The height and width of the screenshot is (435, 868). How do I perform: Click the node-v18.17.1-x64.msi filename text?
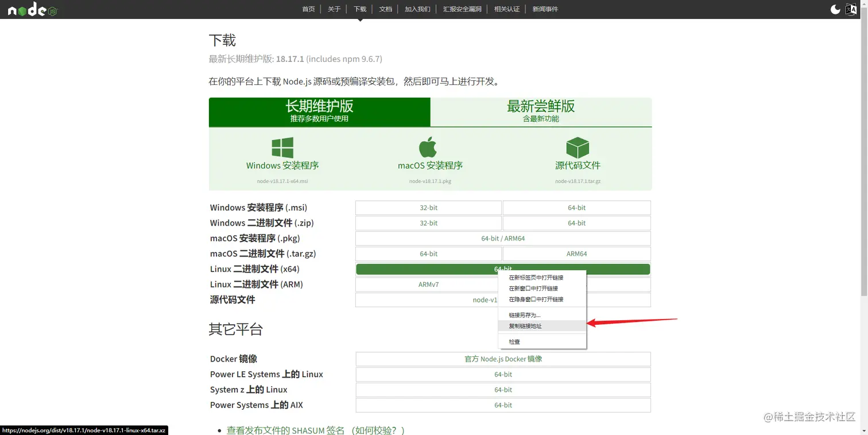[x=282, y=181]
